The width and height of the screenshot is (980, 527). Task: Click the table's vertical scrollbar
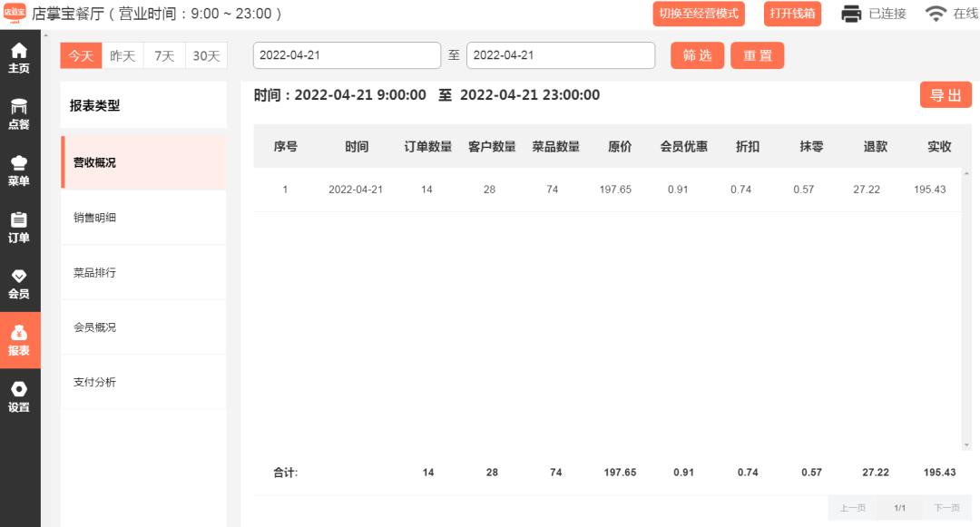(x=965, y=308)
